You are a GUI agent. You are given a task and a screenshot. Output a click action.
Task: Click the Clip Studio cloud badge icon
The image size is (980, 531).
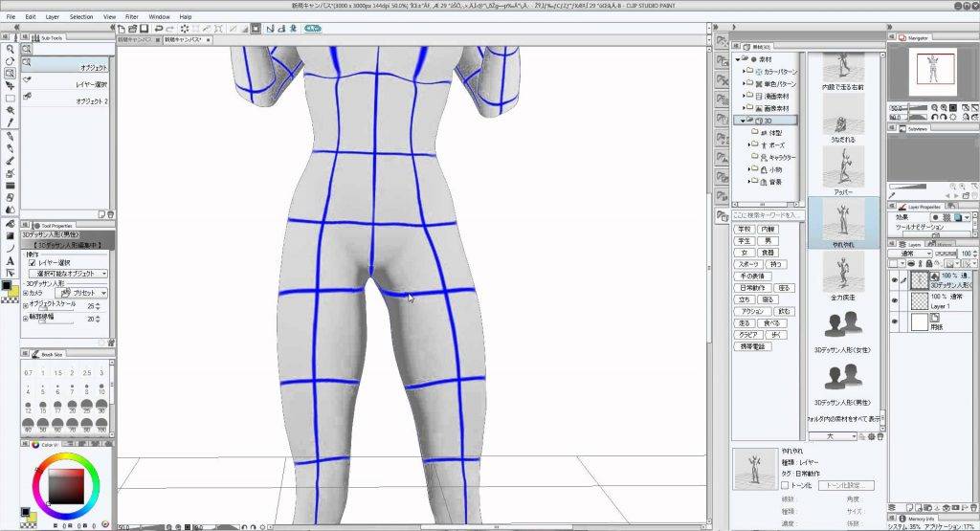coord(313,29)
